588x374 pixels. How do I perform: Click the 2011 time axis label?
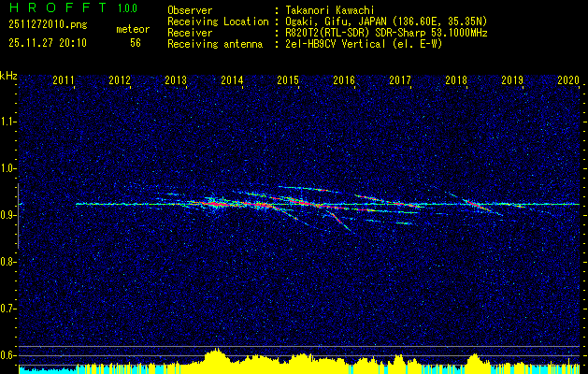coord(64,79)
